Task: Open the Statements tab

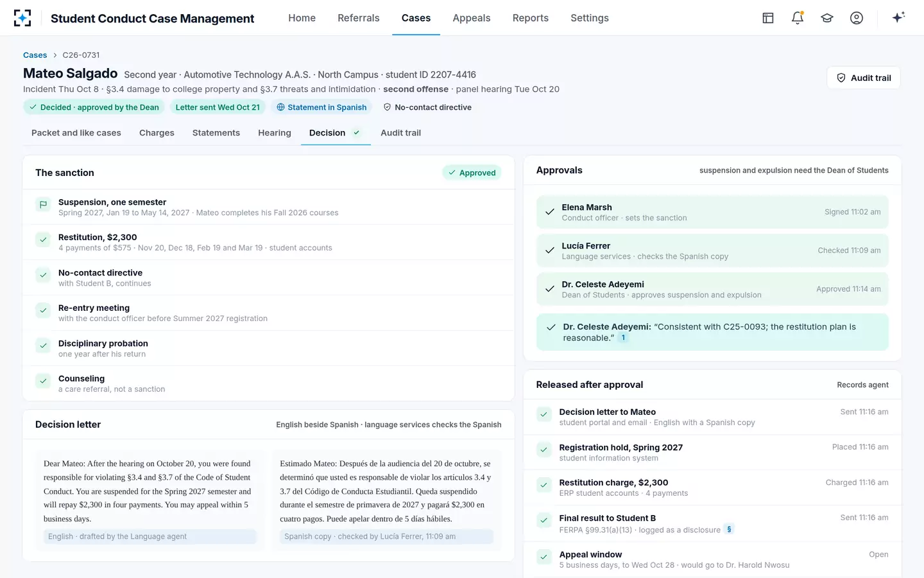Action: click(216, 133)
